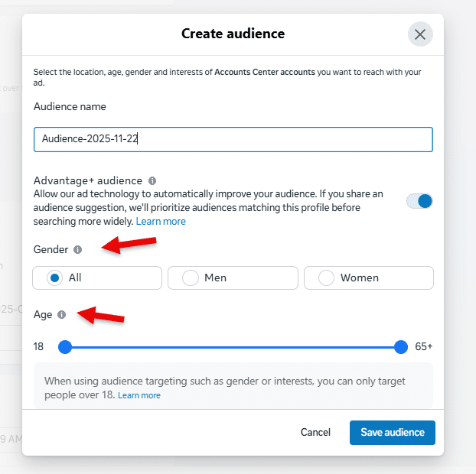Click the Save audience button
476x474 pixels.
[x=392, y=432]
